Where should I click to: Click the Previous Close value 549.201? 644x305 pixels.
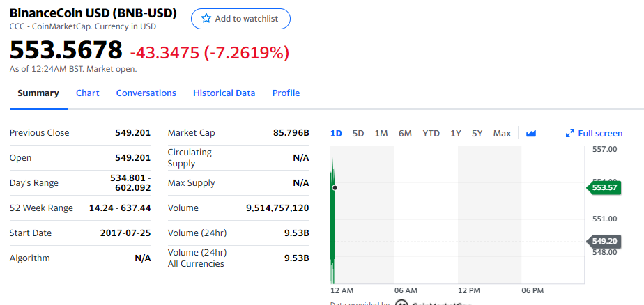coord(132,132)
